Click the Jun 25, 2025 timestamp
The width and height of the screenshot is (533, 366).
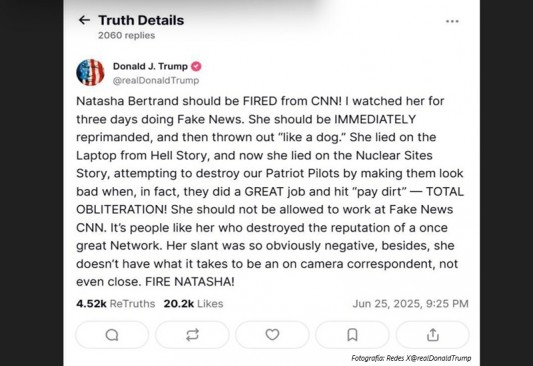410,303
